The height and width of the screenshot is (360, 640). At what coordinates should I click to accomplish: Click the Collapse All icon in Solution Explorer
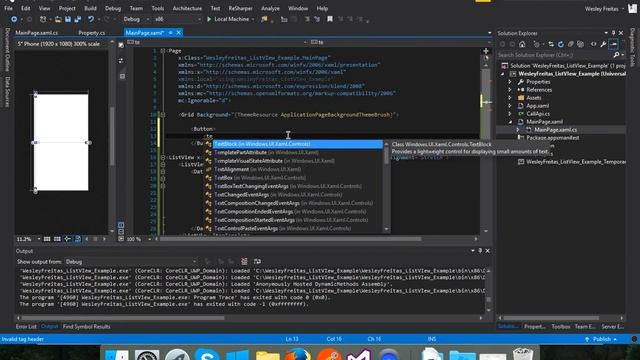[571, 44]
